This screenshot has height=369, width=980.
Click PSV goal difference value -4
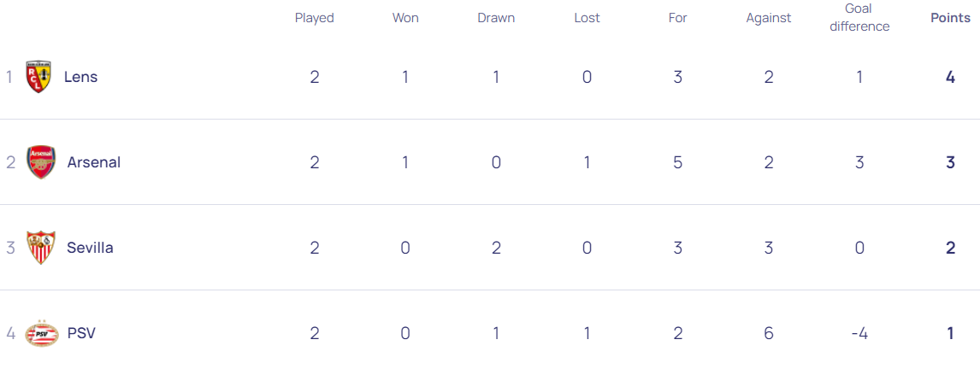859,333
